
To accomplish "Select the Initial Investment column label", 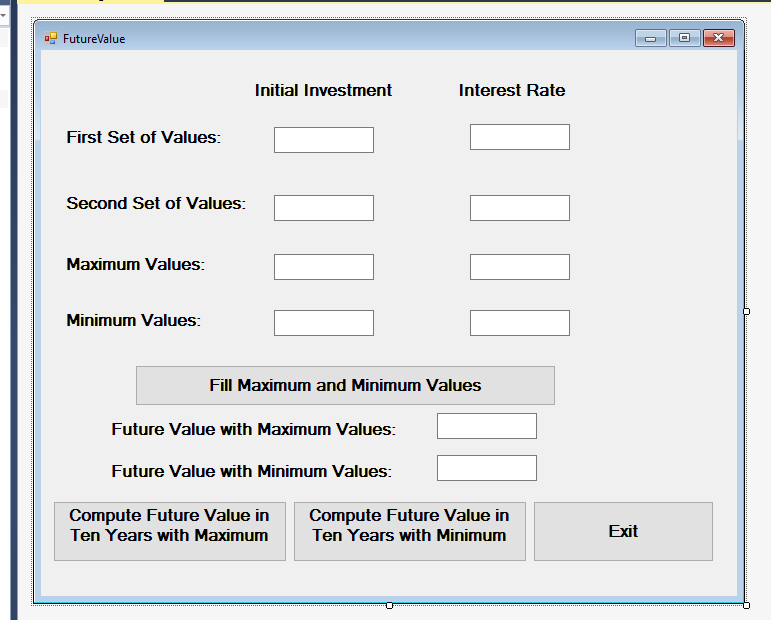I will (x=323, y=90).
